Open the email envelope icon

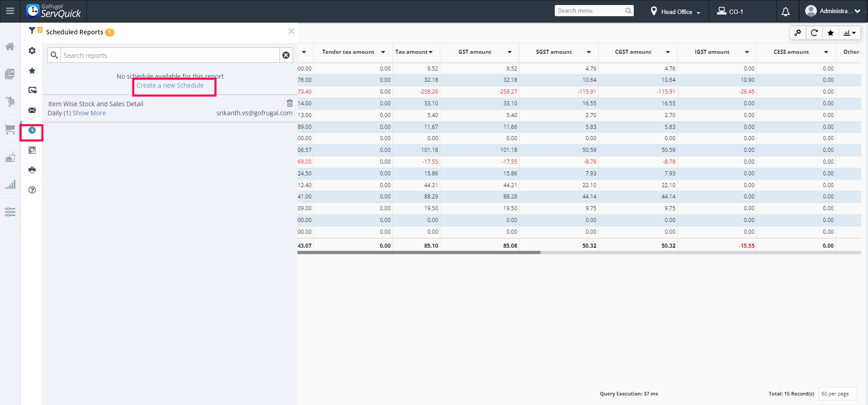tap(32, 110)
